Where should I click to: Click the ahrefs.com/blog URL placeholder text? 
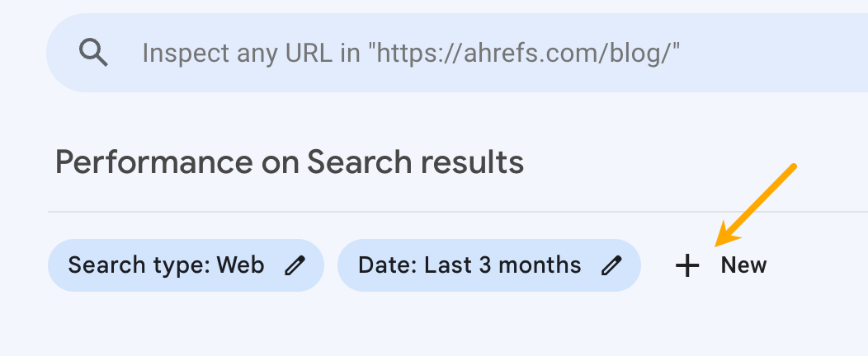click(524, 54)
